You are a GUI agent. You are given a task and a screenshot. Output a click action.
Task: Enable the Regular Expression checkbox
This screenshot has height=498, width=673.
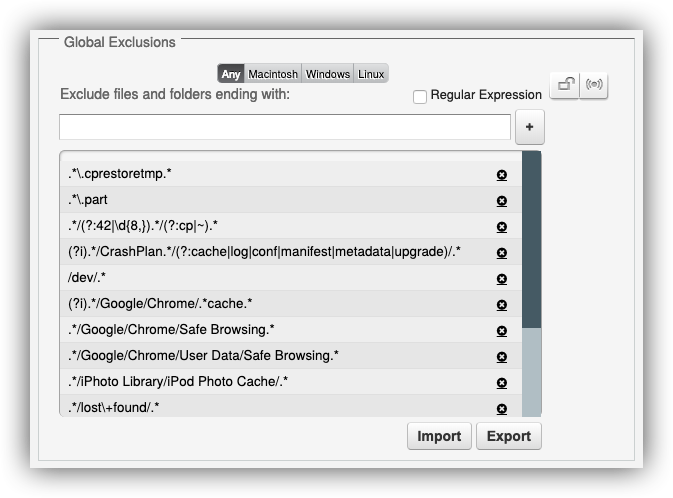[420, 97]
